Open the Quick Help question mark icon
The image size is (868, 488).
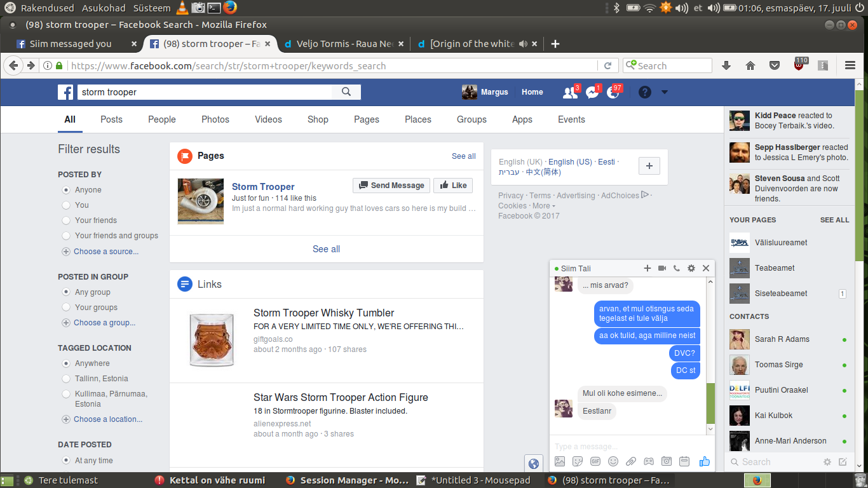645,92
